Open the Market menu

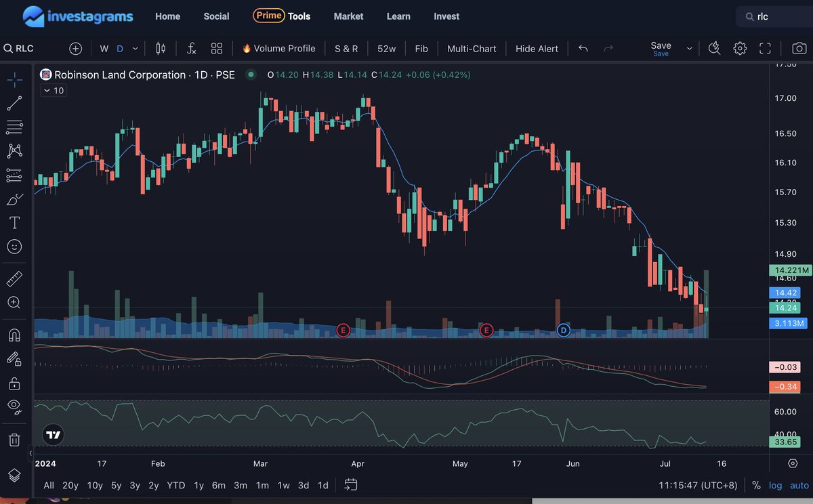[348, 16]
